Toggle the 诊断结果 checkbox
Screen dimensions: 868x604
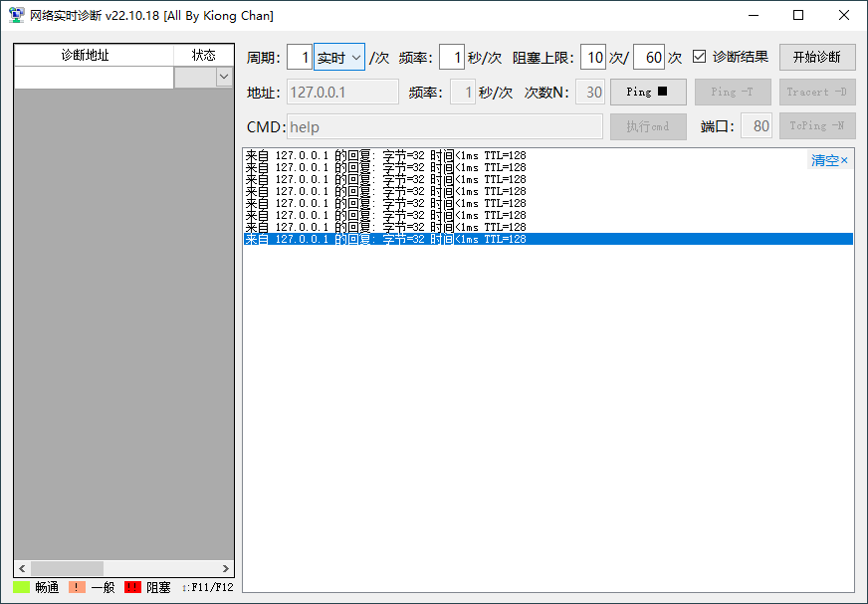click(x=700, y=57)
